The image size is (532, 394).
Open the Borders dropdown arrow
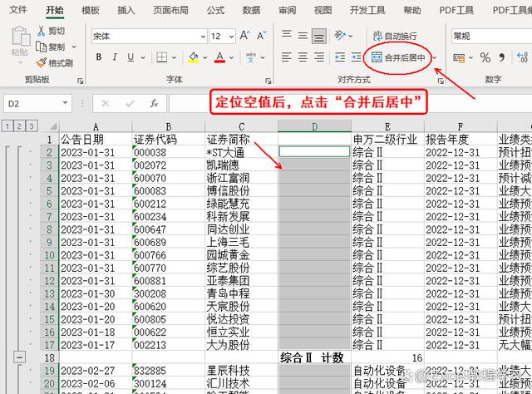pos(174,57)
